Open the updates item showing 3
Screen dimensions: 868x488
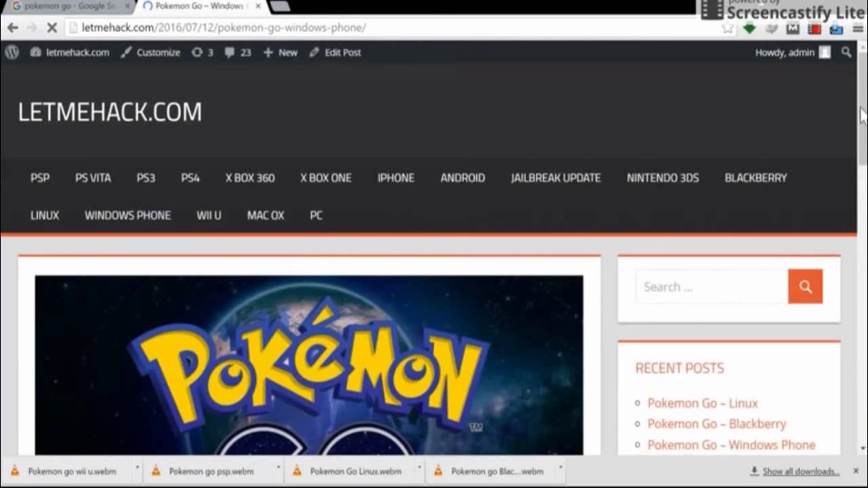tap(202, 52)
